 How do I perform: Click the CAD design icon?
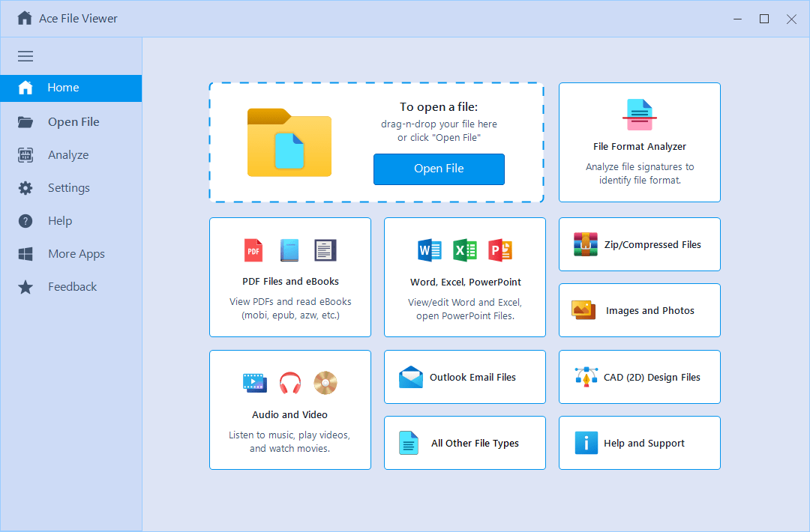(x=585, y=376)
